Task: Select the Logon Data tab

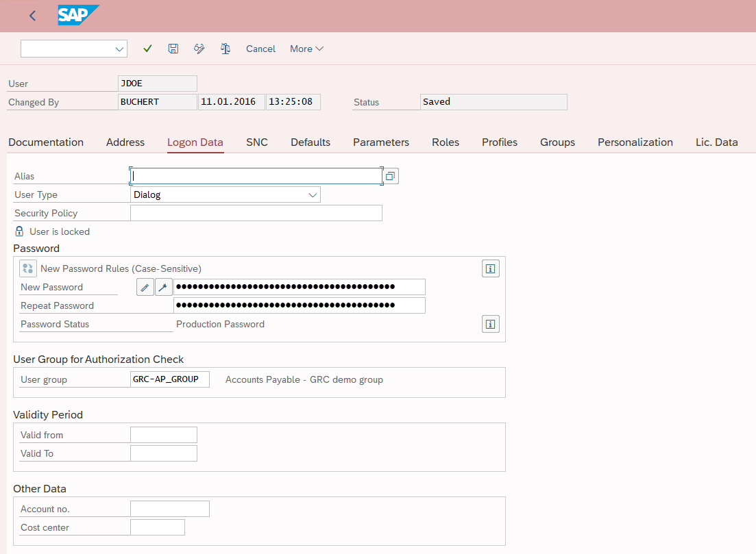Action: (x=195, y=142)
